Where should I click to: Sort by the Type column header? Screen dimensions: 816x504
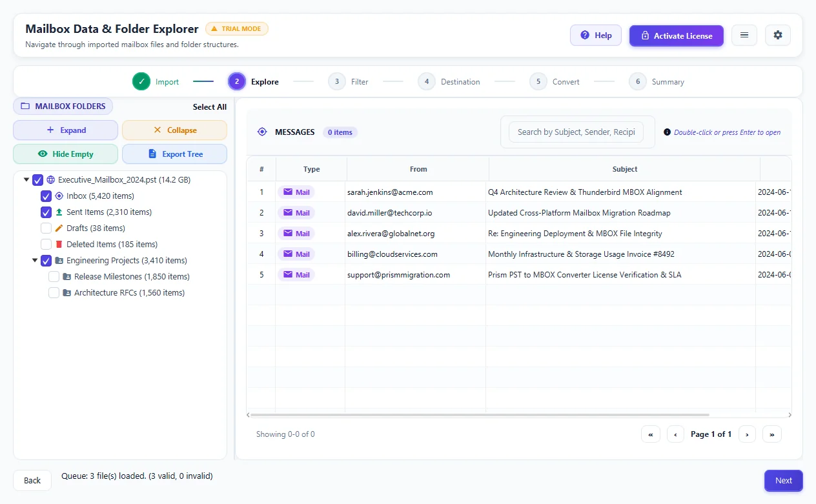point(312,169)
